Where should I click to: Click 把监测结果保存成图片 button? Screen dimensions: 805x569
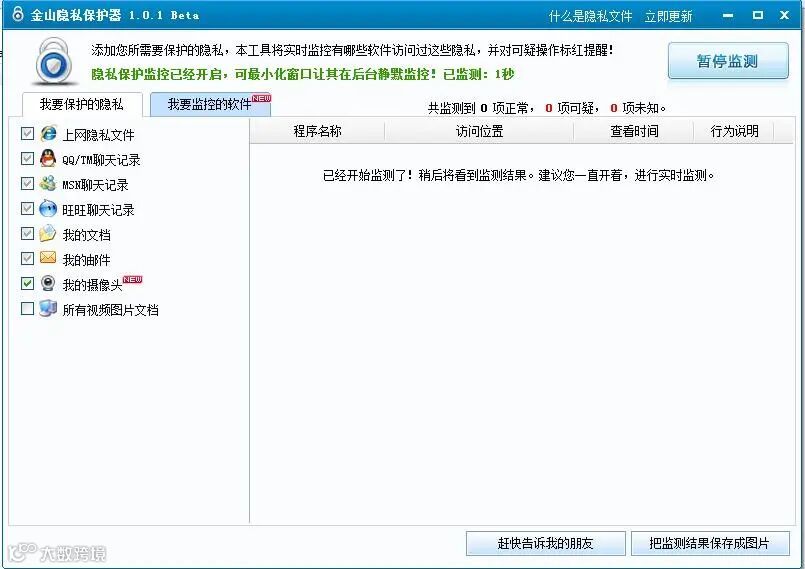(710, 543)
